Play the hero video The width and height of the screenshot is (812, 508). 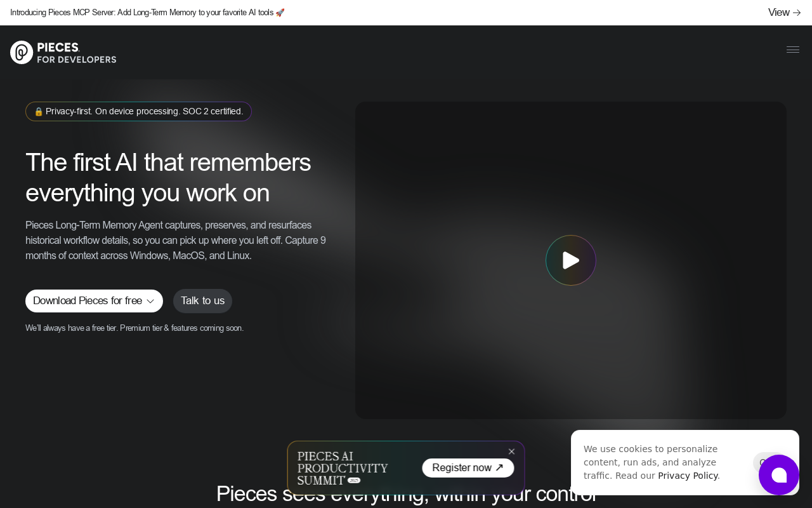click(571, 260)
